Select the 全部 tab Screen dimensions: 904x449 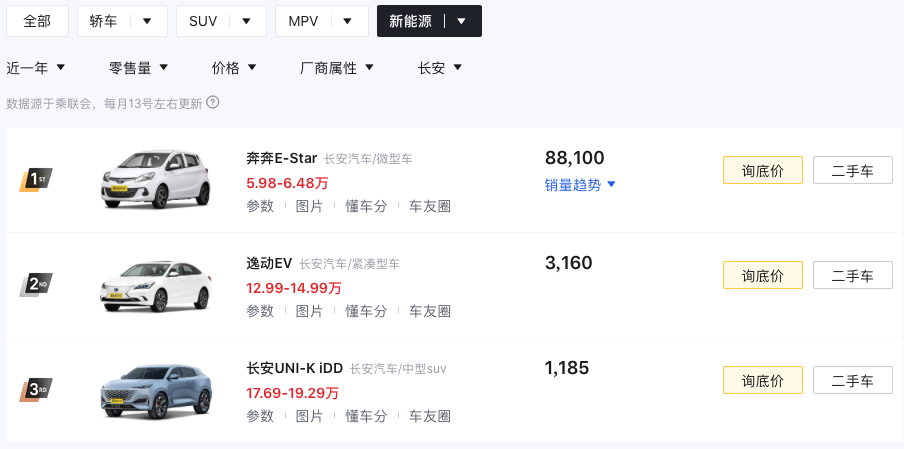click(x=37, y=21)
